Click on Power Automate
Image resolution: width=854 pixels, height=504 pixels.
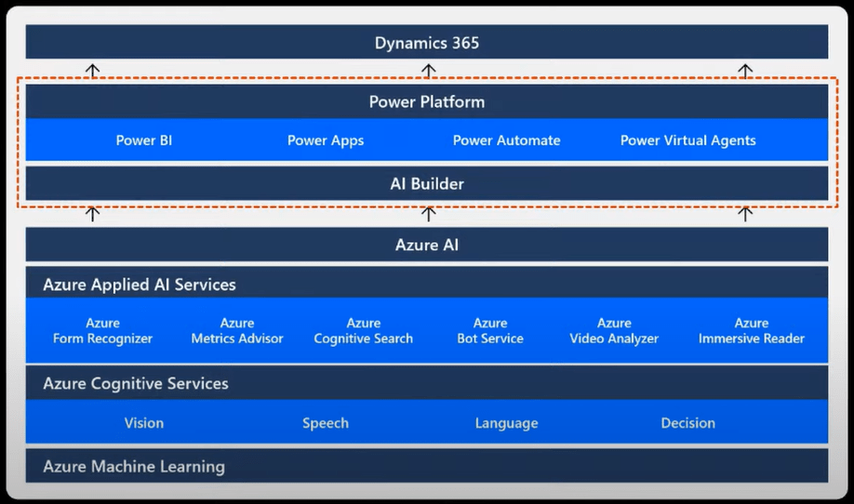click(x=506, y=140)
